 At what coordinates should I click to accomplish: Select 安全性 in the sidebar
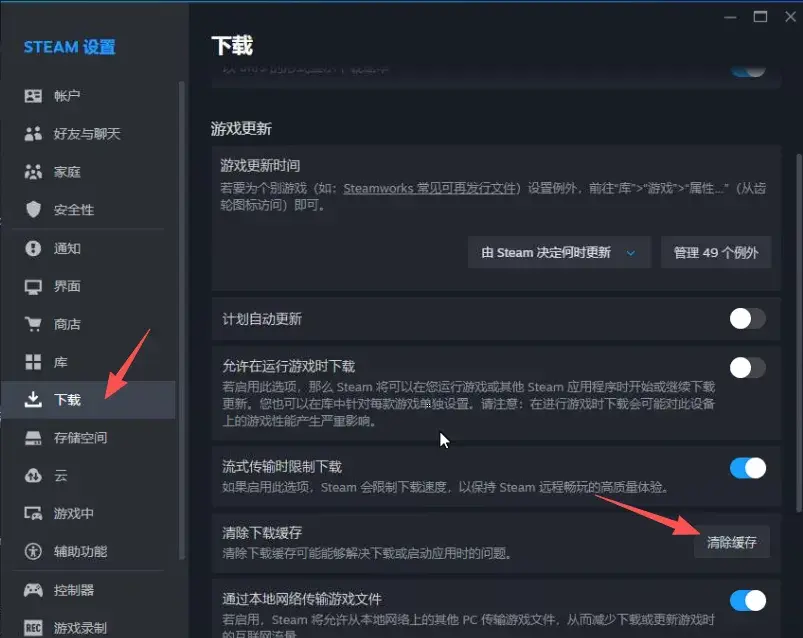(88, 210)
